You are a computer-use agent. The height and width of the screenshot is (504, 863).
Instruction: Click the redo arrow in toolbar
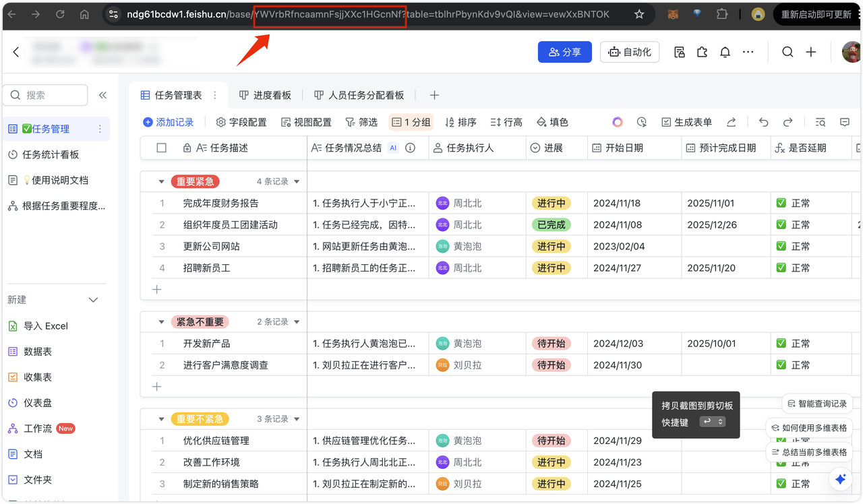(787, 122)
